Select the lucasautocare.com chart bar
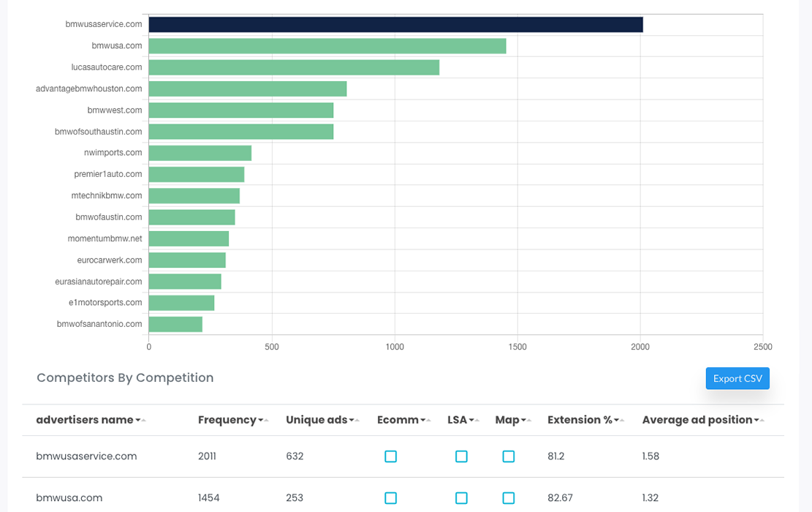The image size is (812, 512). (294, 67)
